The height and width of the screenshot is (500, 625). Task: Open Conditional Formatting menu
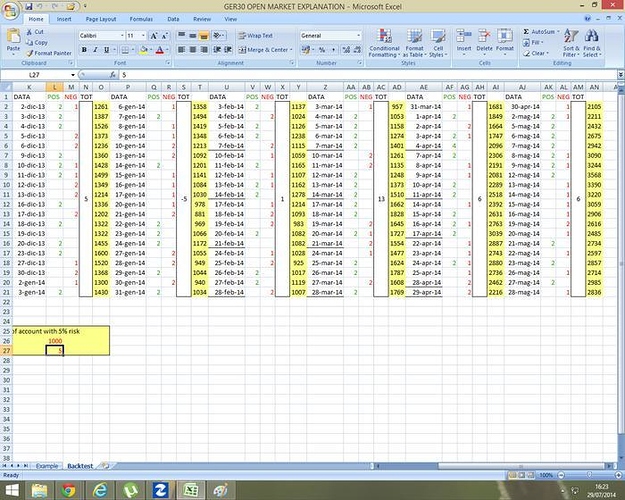click(384, 43)
